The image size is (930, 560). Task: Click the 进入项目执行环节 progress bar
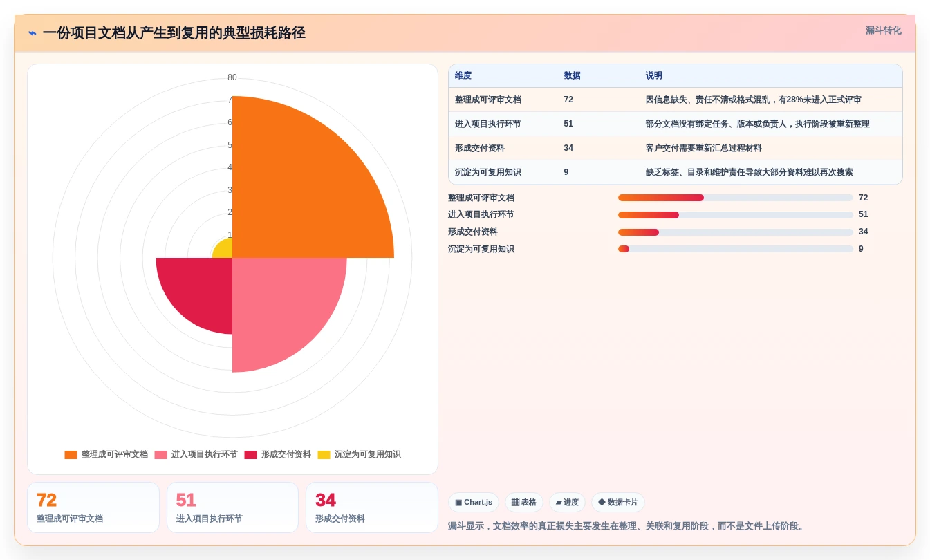click(x=736, y=215)
